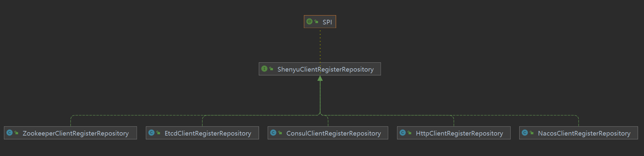The height and width of the screenshot is (156, 644).
Task: Select the ConsulClientRegisterRepository class name
Action: coord(334,133)
